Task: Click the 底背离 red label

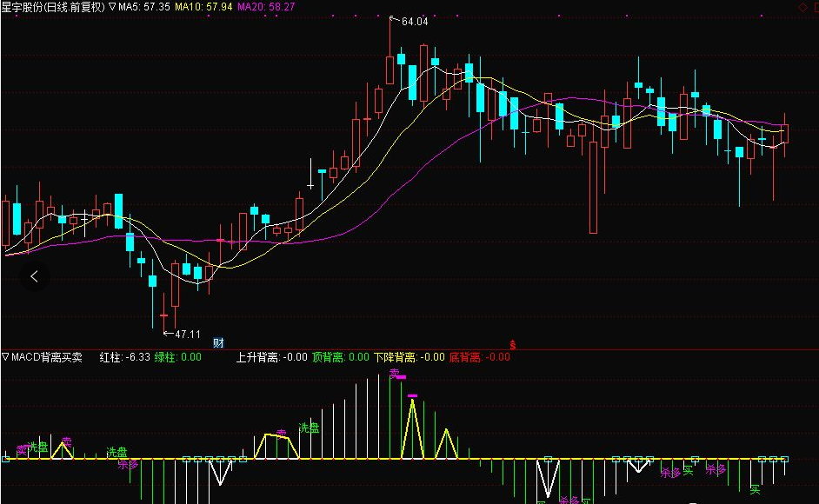Action: coord(480,357)
